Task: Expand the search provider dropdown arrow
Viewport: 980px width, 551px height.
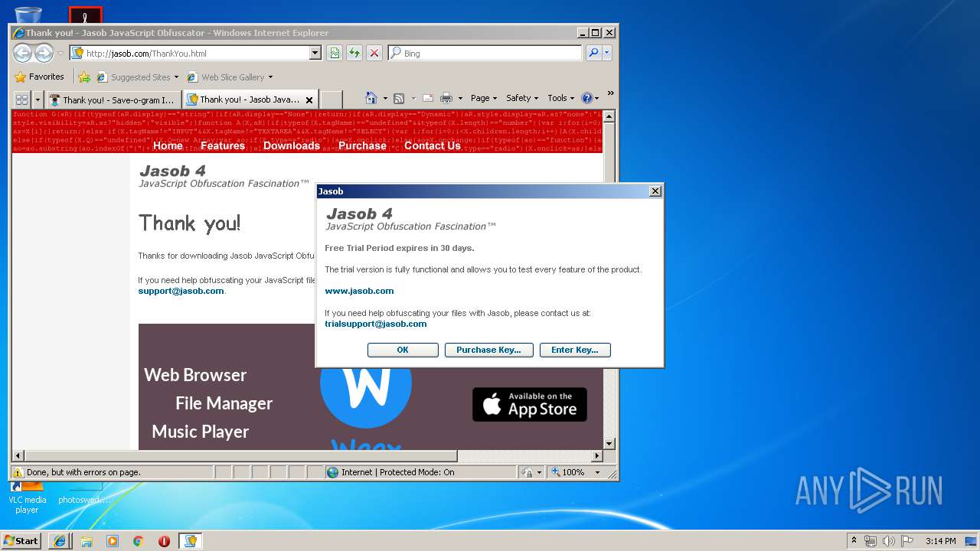Action: [x=607, y=53]
